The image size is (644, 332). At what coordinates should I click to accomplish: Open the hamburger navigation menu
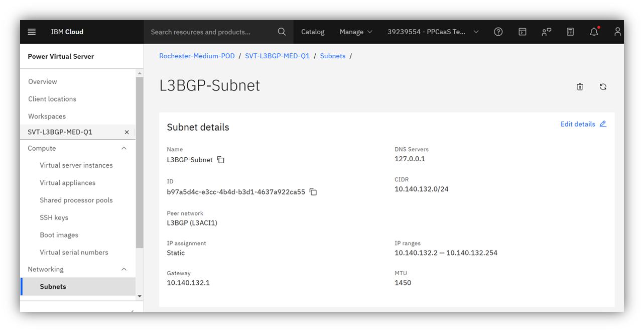click(x=32, y=32)
